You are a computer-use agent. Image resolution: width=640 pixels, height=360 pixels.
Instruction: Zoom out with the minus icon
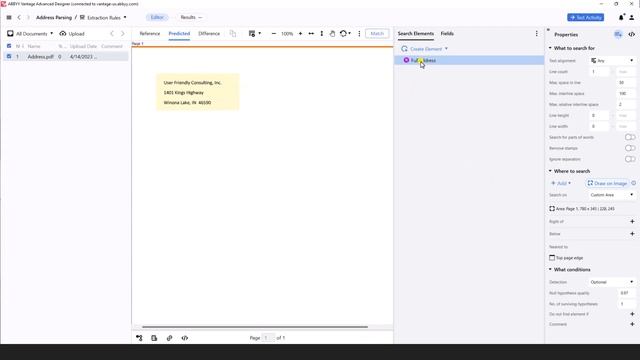[273, 33]
